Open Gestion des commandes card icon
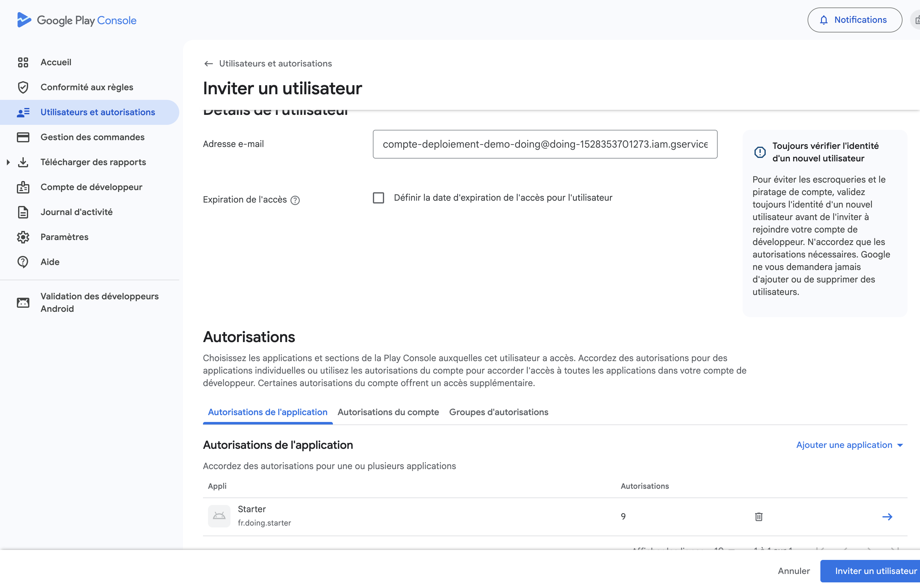 23,137
